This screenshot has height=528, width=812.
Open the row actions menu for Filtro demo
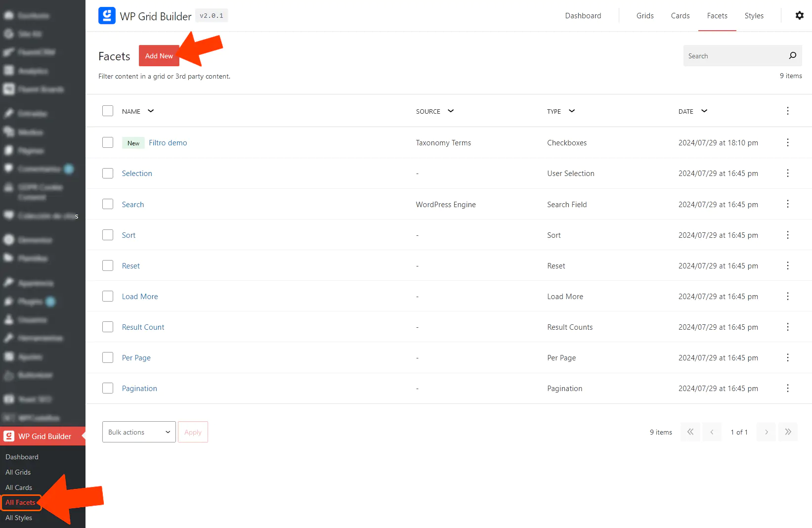pos(787,142)
